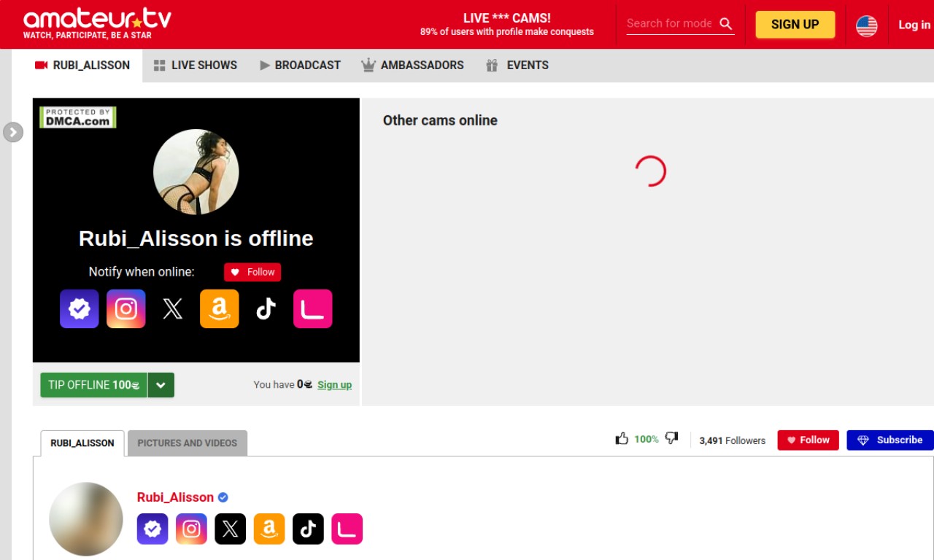Image resolution: width=934 pixels, height=560 pixels.
Task: Open the DMCA protected badge
Action: point(78,117)
